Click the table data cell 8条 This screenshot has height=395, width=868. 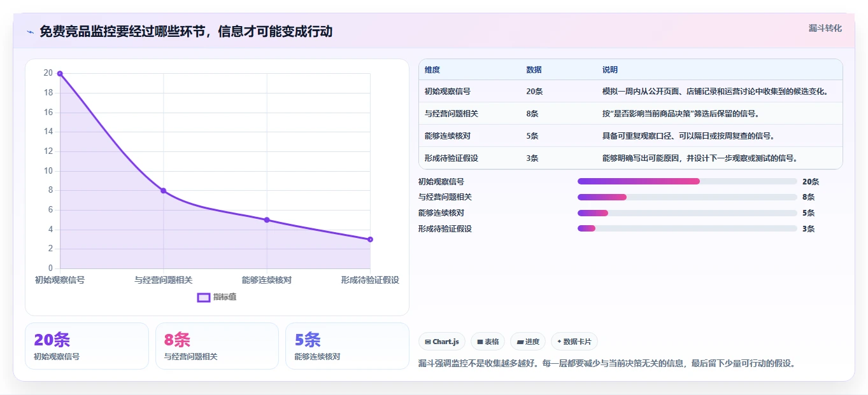[x=532, y=114]
